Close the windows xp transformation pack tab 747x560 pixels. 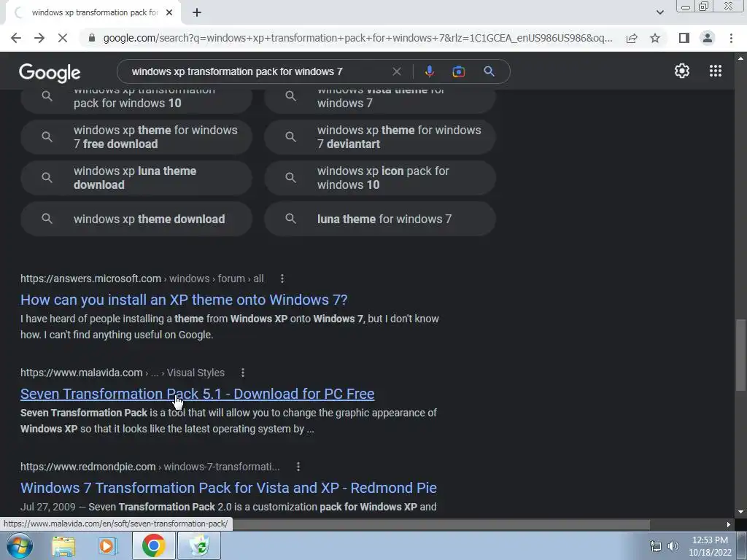[x=169, y=13]
